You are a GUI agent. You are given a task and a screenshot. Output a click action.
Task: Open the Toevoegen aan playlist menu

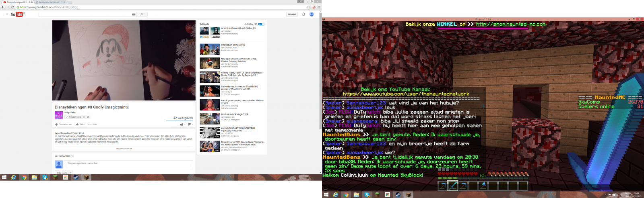pyautogui.click(x=64, y=124)
